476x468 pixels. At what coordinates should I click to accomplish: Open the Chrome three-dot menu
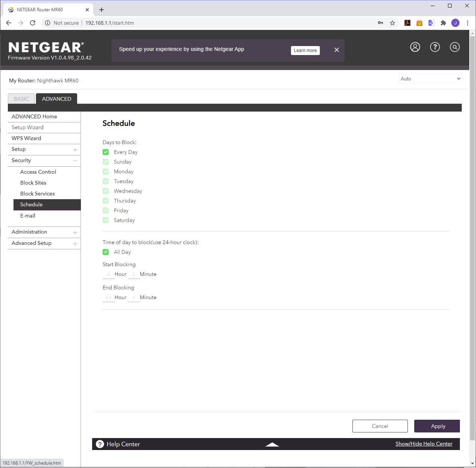[467, 23]
